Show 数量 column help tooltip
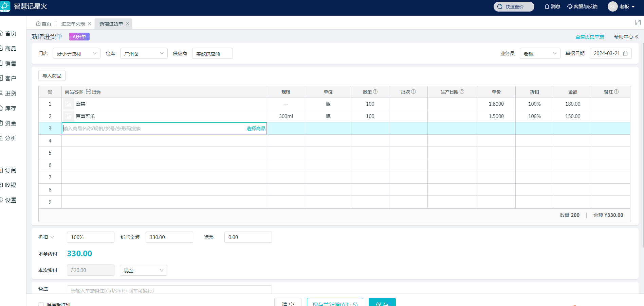Screen dimensions: 644x306 tap(375, 92)
